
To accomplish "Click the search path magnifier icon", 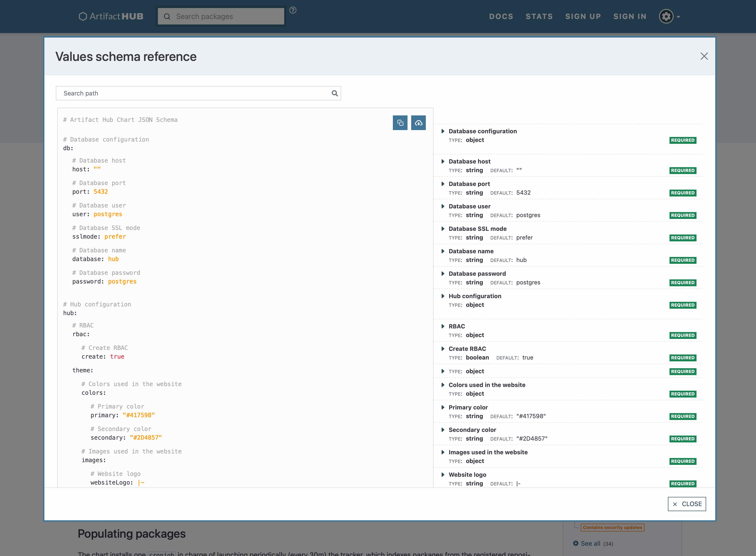I will pos(335,93).
